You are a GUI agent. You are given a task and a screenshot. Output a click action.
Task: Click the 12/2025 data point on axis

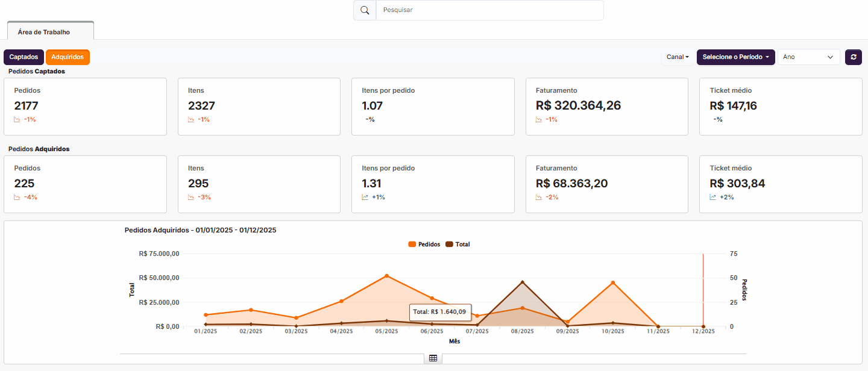[x=703, y=326]
